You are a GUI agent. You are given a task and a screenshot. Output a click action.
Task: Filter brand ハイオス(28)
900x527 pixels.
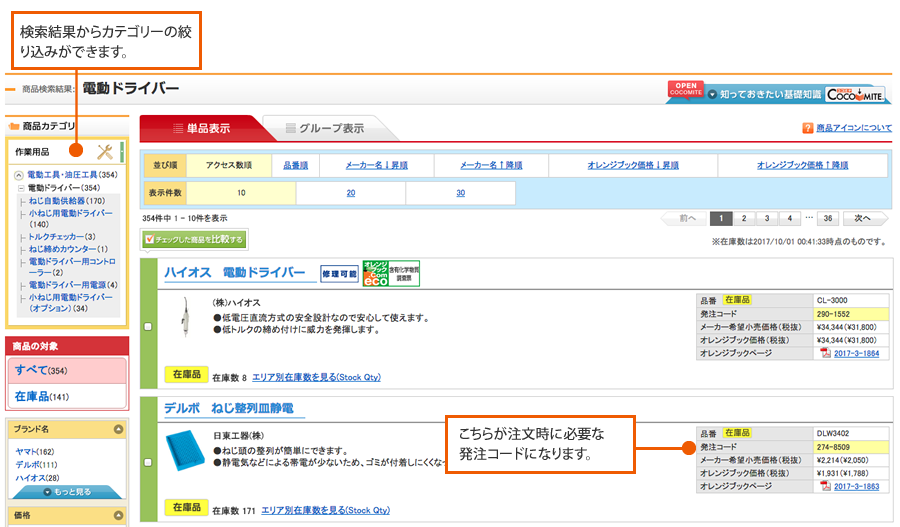click(x=37, y=478)
